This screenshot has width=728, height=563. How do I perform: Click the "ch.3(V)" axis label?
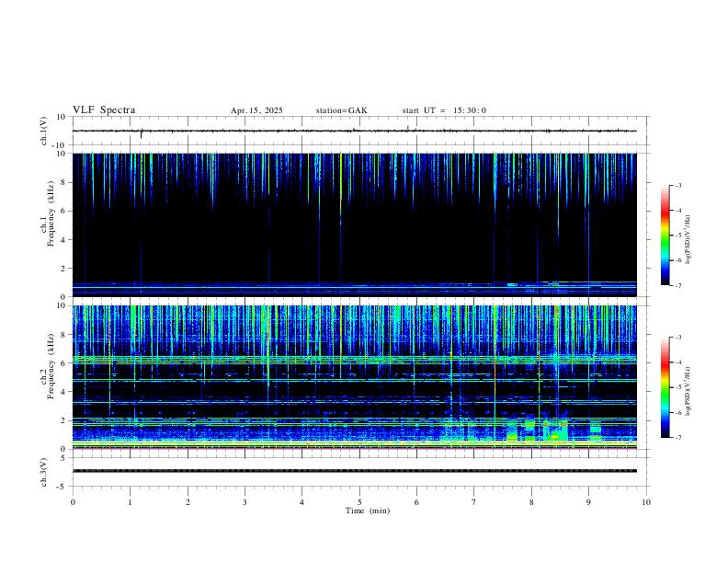[x=44, y=472]
